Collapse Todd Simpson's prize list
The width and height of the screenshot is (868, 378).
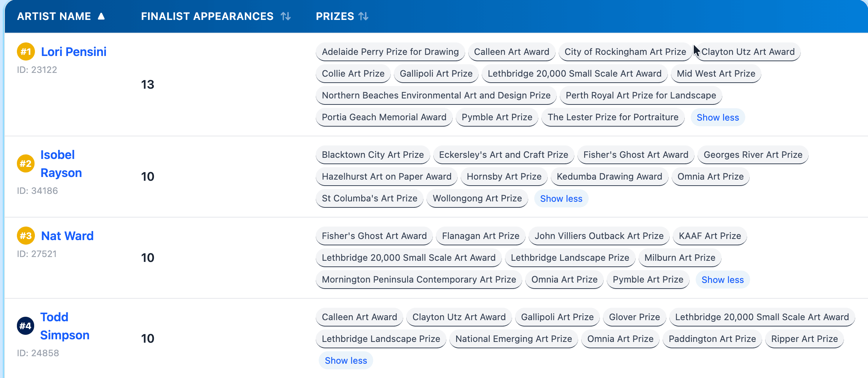(x=346, y=361)
